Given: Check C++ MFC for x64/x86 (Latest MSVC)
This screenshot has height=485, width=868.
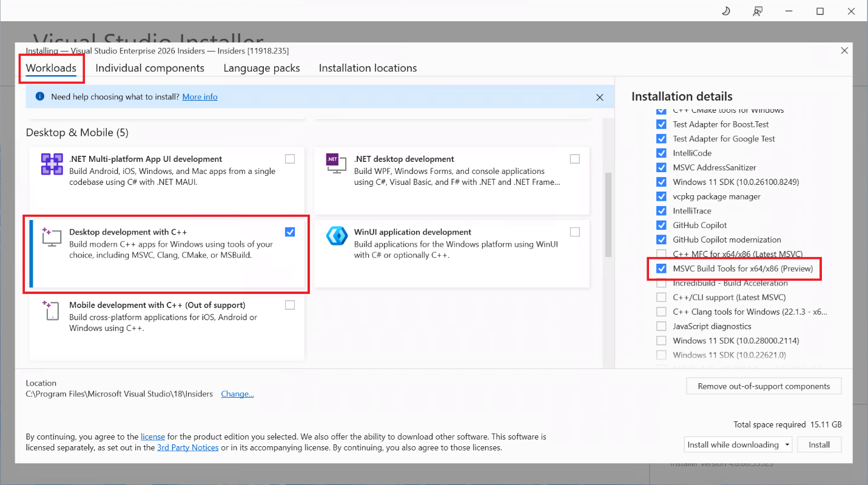Looking at the screenshot, I should pyautogui.click(x=661, y=254).
